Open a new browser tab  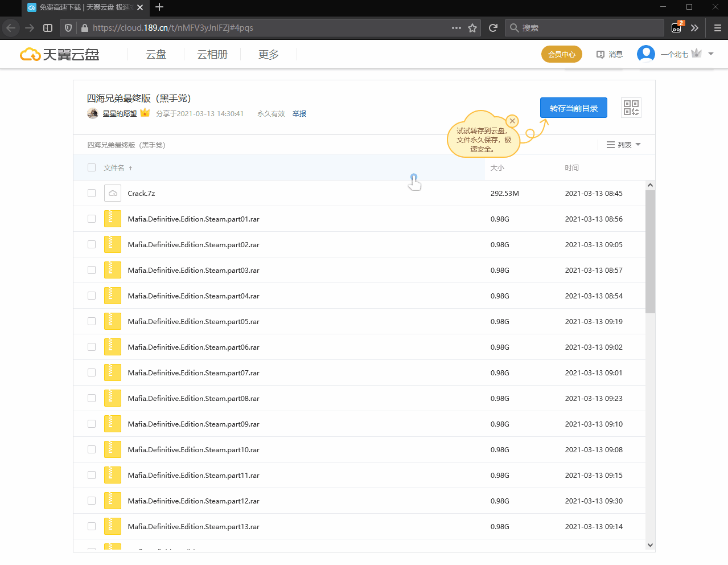pos(159,7)
